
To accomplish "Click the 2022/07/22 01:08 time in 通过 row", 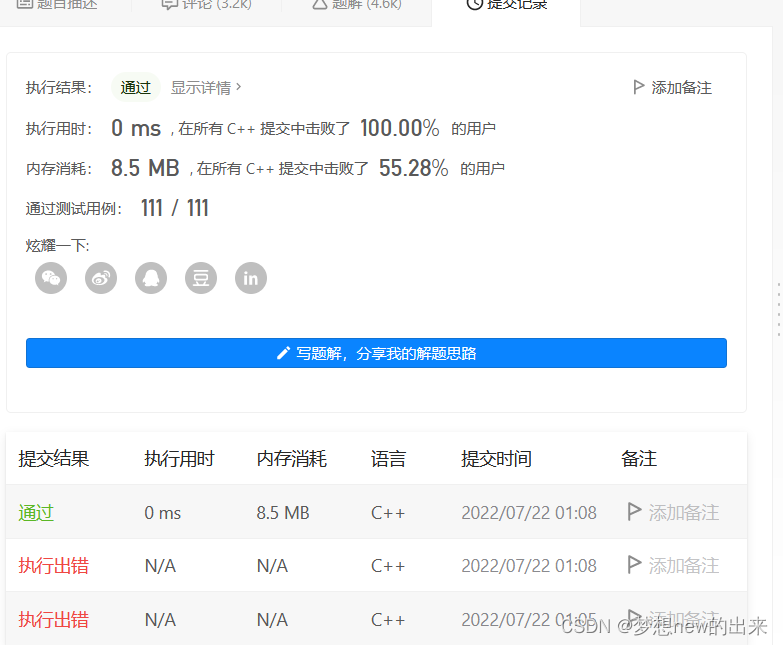I will (529, 513).
